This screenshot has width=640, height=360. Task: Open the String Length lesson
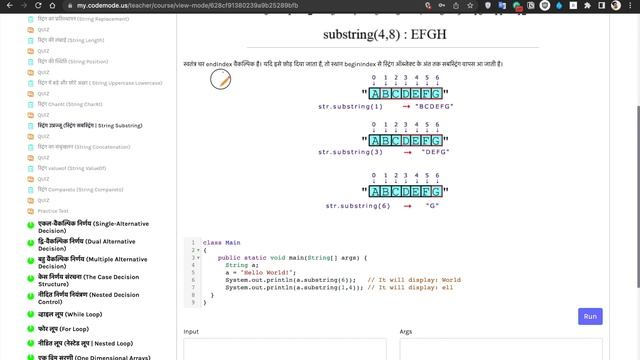point(71,40)
